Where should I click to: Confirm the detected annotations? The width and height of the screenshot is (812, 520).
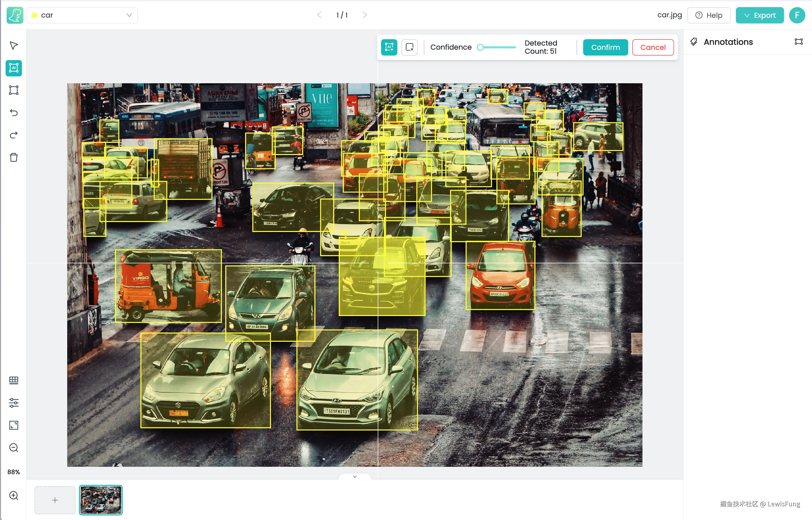click(605, 47)
